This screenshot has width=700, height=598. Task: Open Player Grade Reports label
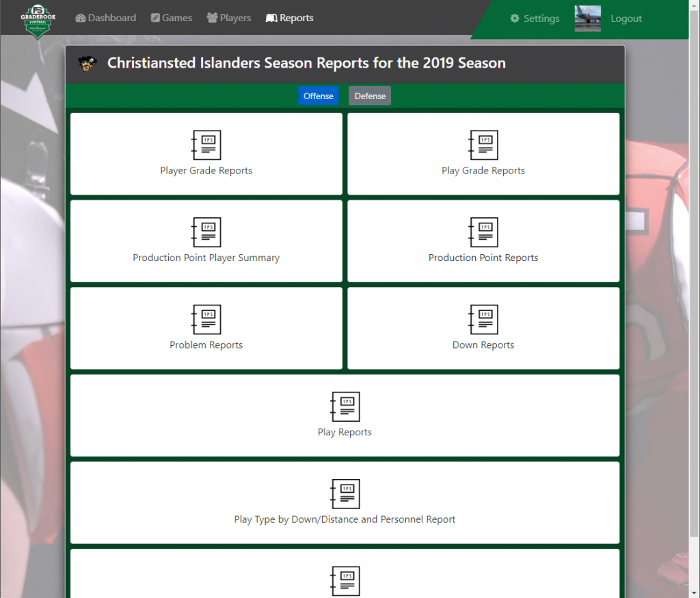click(206, 170)
